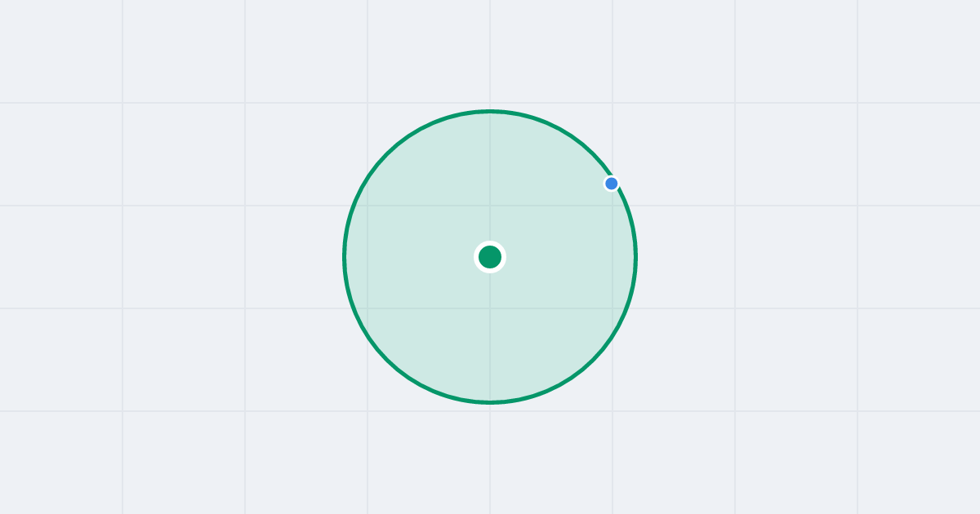Click the empty canvas above the circle

click(x=490, y=53)
